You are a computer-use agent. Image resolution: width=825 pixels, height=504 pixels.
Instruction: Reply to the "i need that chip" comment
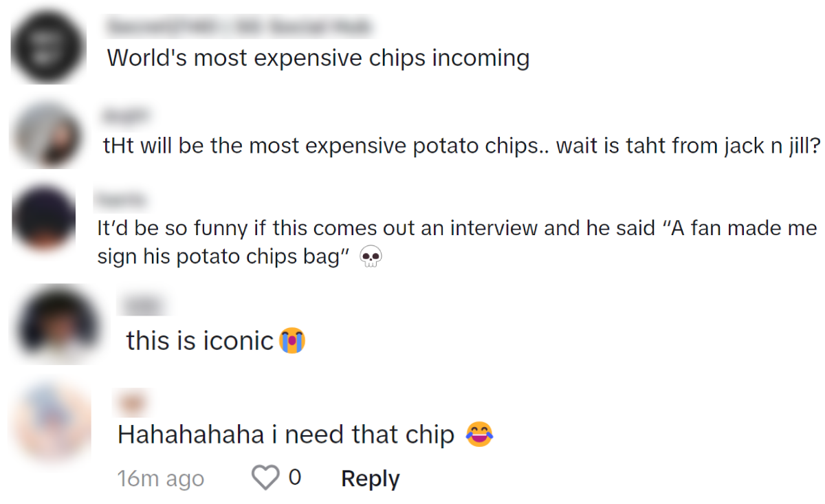(x=370, y=479)
